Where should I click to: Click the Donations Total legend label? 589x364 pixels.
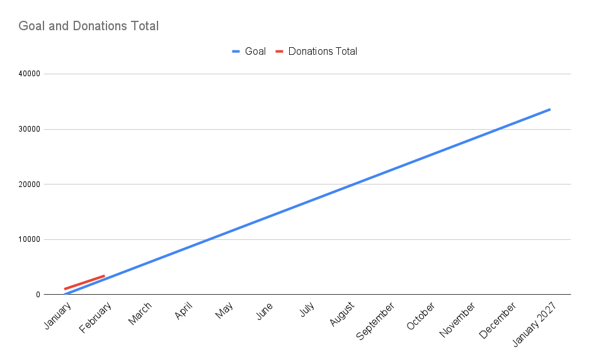[323, 52]
